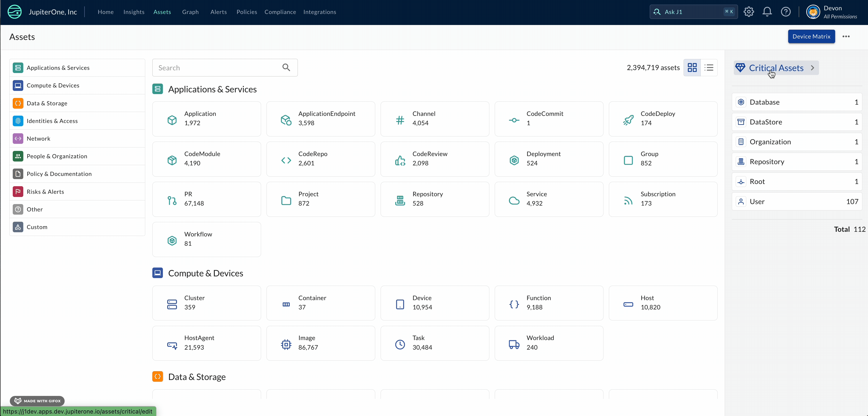Expand the Critical Assets chevron

(812, 68)
